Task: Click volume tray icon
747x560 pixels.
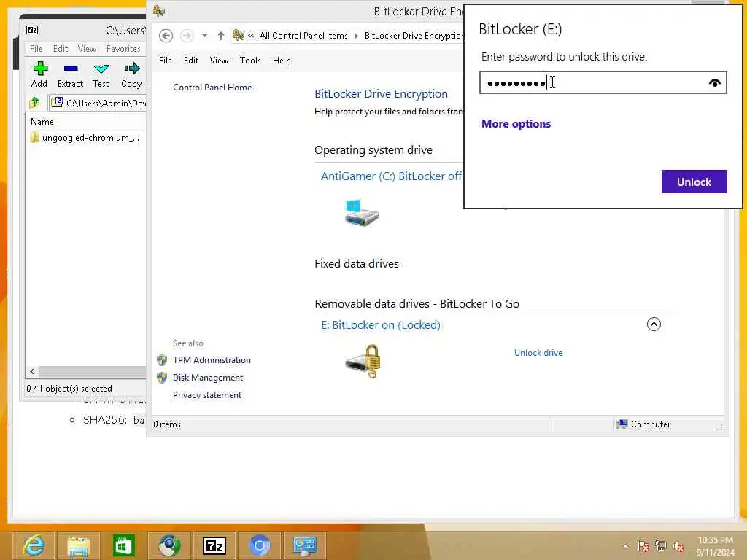Action: (x=678, y=545)
